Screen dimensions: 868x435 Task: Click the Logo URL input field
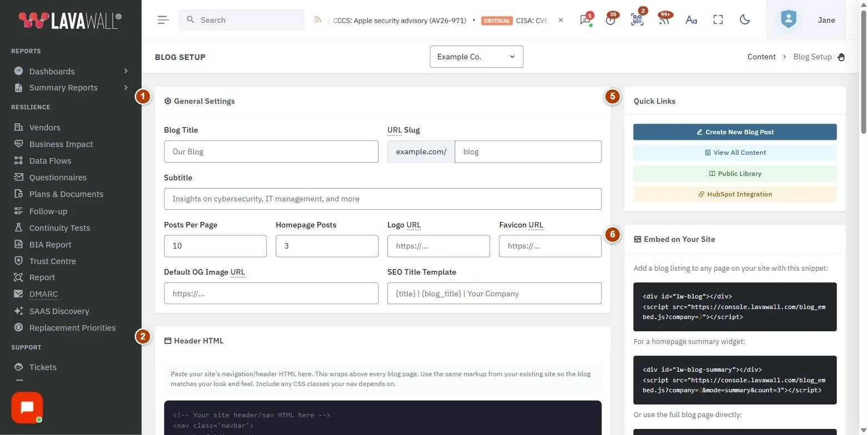point(438,246)
